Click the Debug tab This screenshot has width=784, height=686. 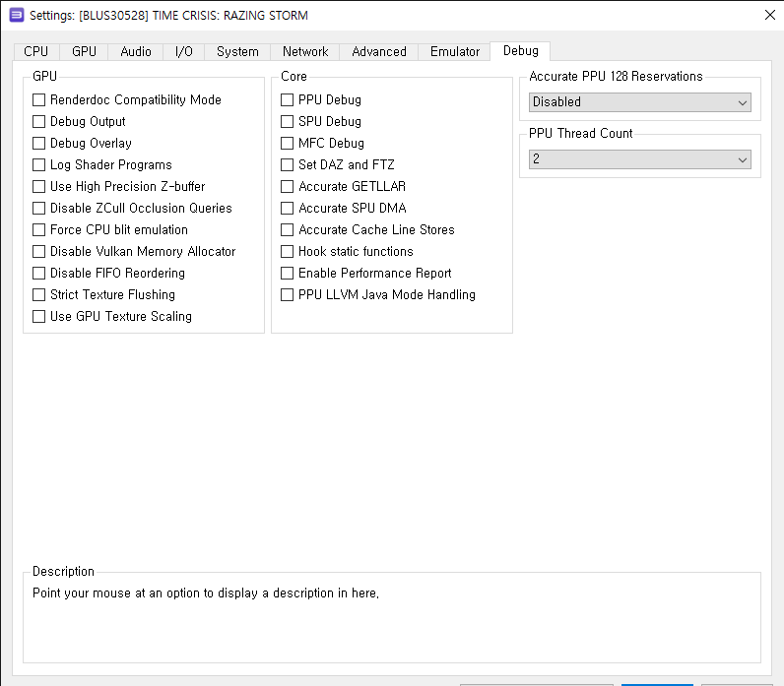coord(520,51)
